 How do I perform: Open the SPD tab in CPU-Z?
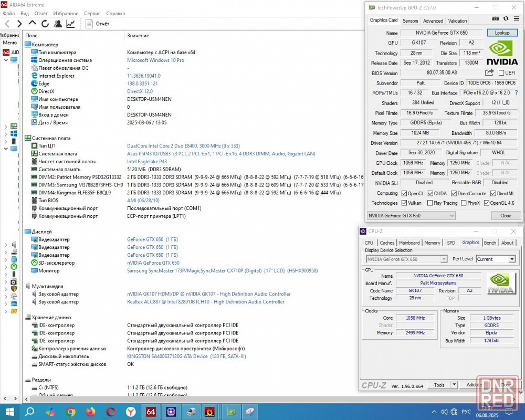coord(451,243)
